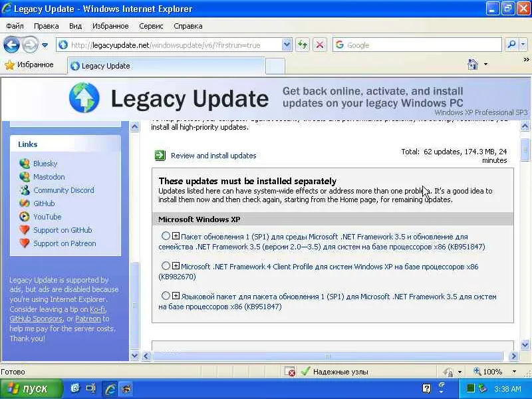Click the Community Discord people icon
Image resolution: width=532 pixels, height=399 pixels.
click(x=25, y=190)
